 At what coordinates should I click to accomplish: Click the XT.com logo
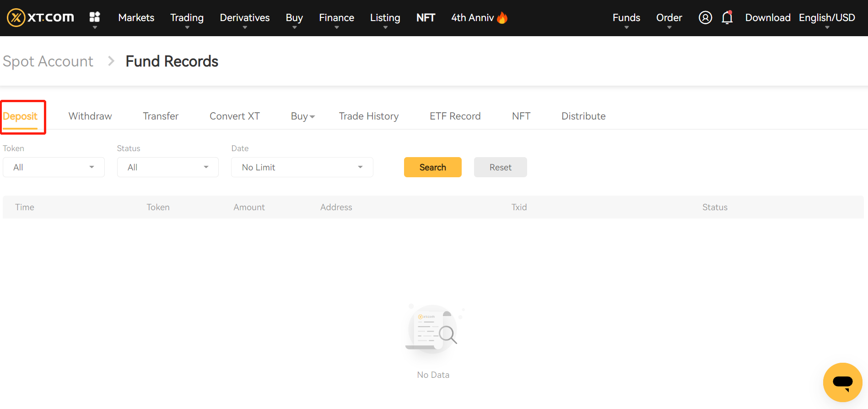click(x=40, y=17)
